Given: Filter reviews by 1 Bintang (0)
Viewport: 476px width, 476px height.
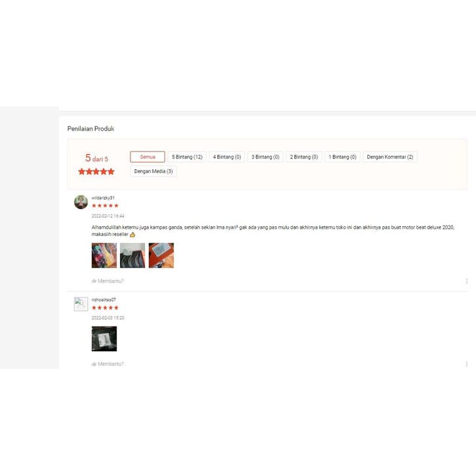Looking at the screenshot, I should point(342,157).
